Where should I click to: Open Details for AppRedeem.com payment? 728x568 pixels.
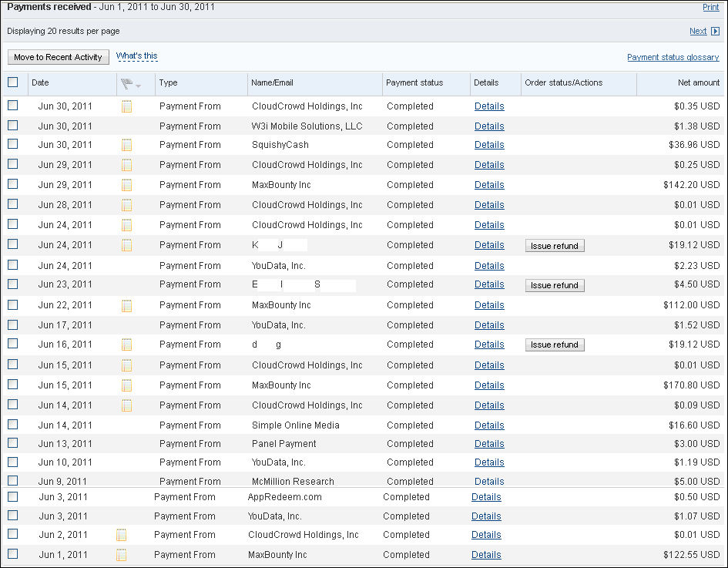coord(486,497)
